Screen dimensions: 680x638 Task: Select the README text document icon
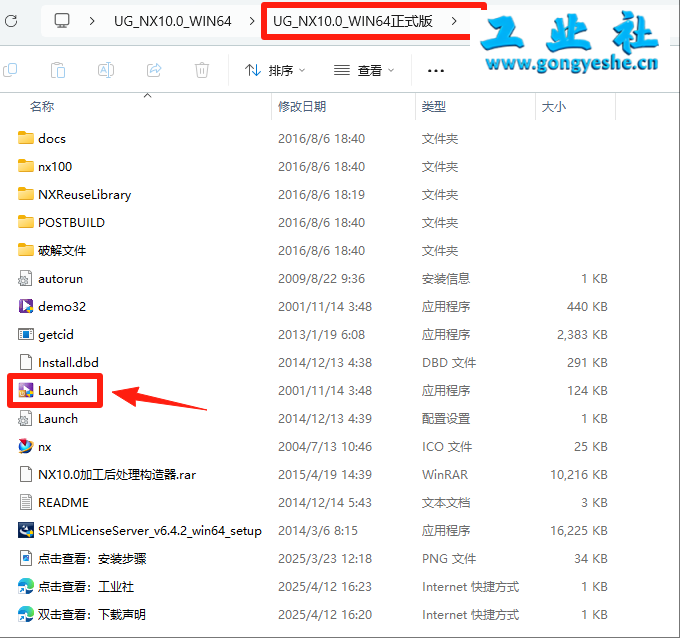click(26, 502)
